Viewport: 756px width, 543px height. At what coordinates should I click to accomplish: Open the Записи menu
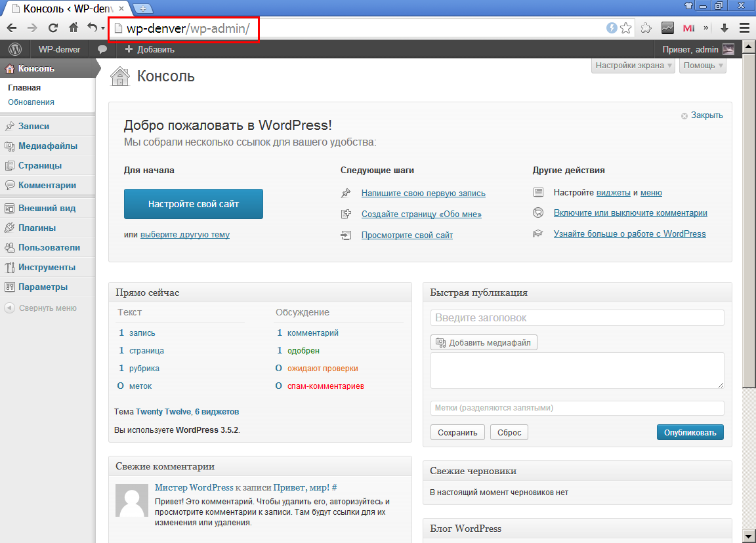[x=33, y=126]
